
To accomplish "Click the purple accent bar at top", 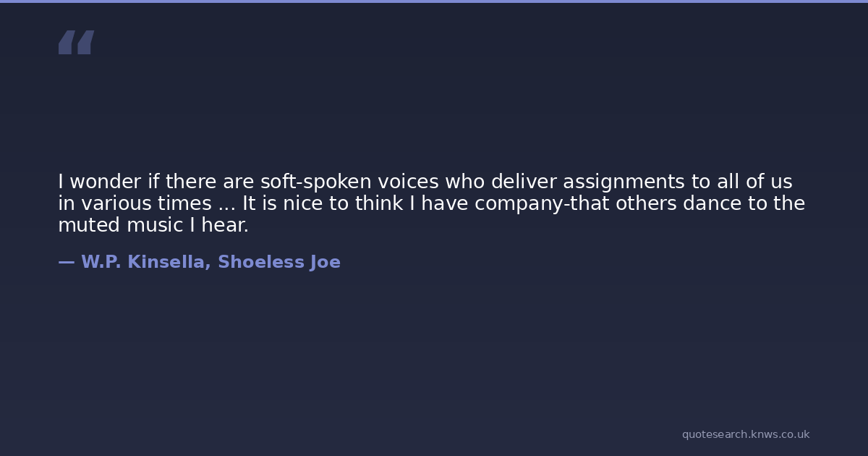I will 434,1.
